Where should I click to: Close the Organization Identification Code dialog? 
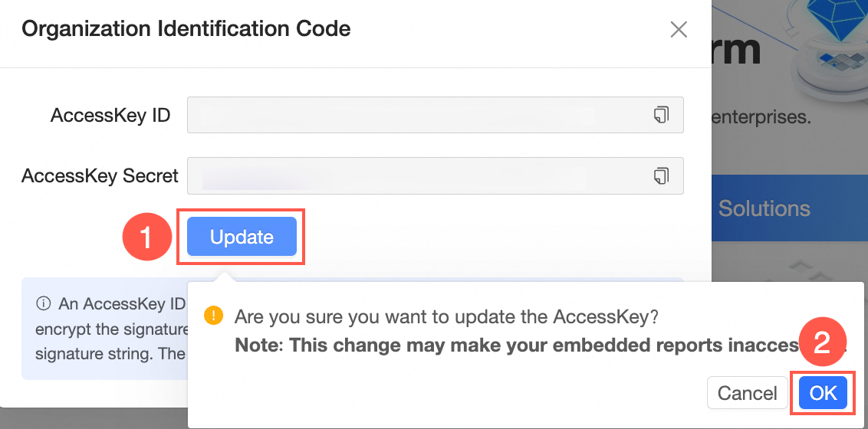(679, 30)
